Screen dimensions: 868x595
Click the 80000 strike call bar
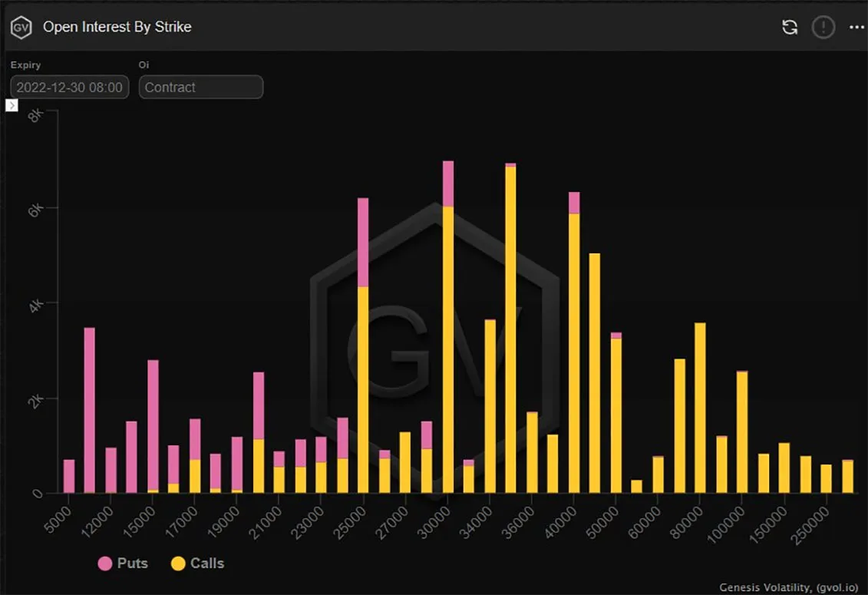700,408
